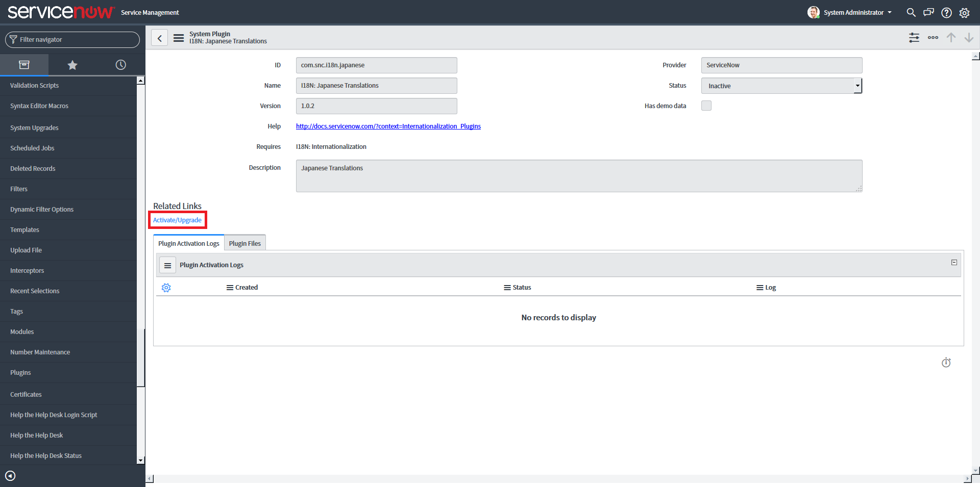Open the Connect chat sidebar icon

pyautogui.click(x=928, y=12)
